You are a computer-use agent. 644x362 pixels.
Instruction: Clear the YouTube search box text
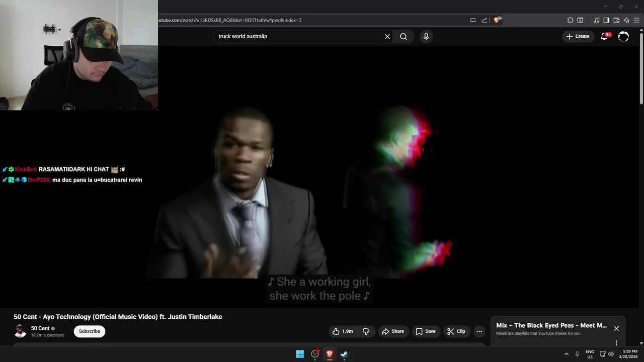pyautogui.click(x=387, y=36)
